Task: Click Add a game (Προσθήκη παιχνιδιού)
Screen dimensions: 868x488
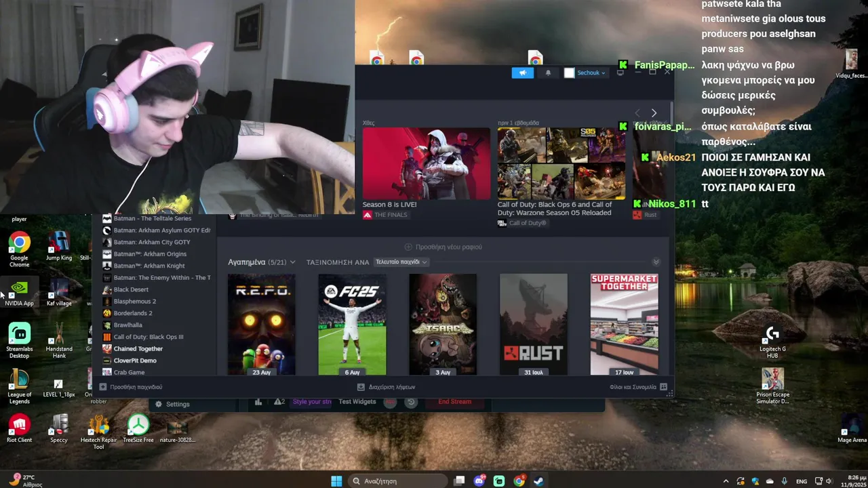Action: (x=131, y=387)
